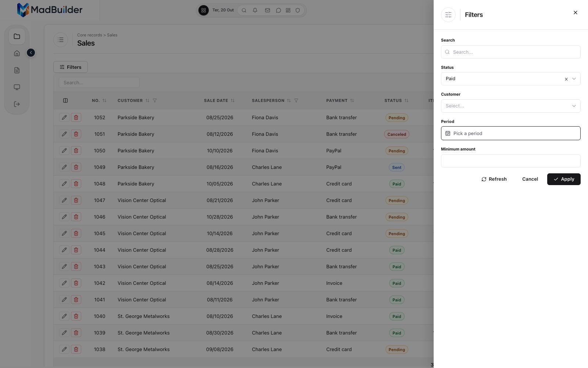
Task: Edit sale 1052 with pencil icon
Action: point(64,117)
